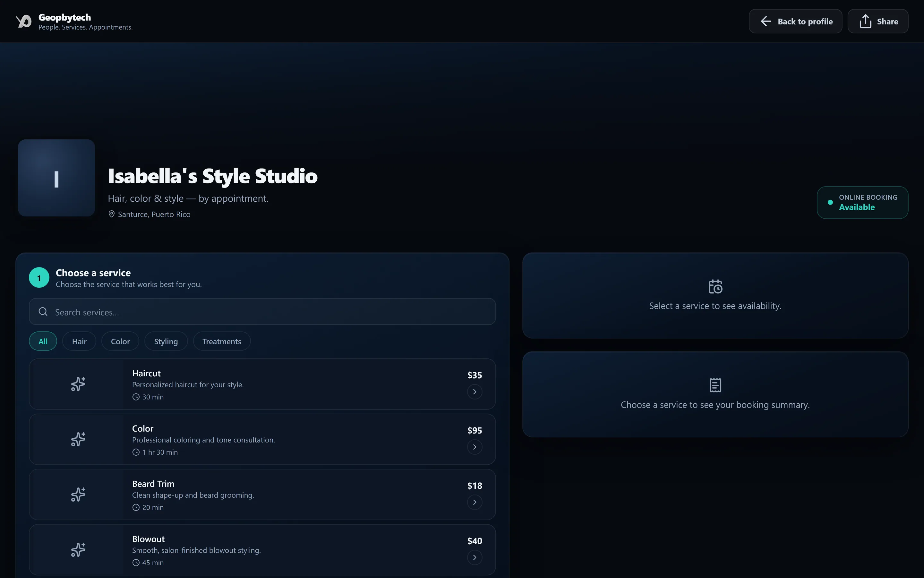This screenshot has width=924, height=578.
Task: Open Blowout service with its chevron
Action: tap(475, 557)
